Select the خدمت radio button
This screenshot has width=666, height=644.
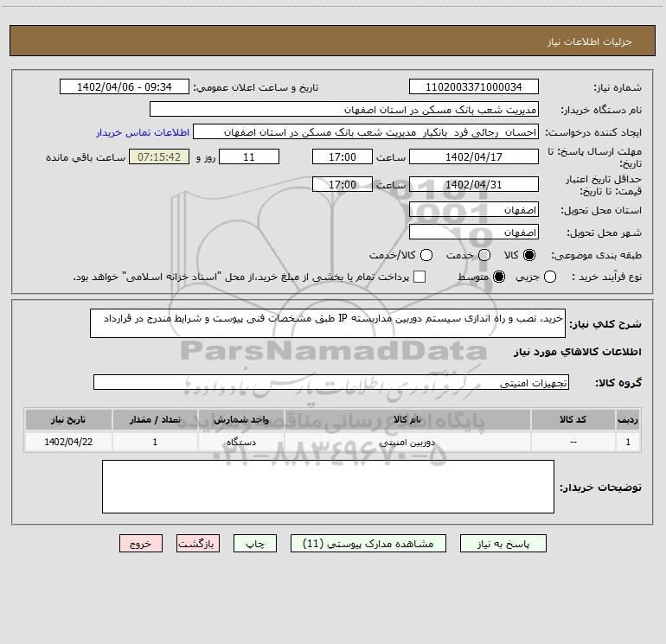pyautogui.click(x=484, y=255)
